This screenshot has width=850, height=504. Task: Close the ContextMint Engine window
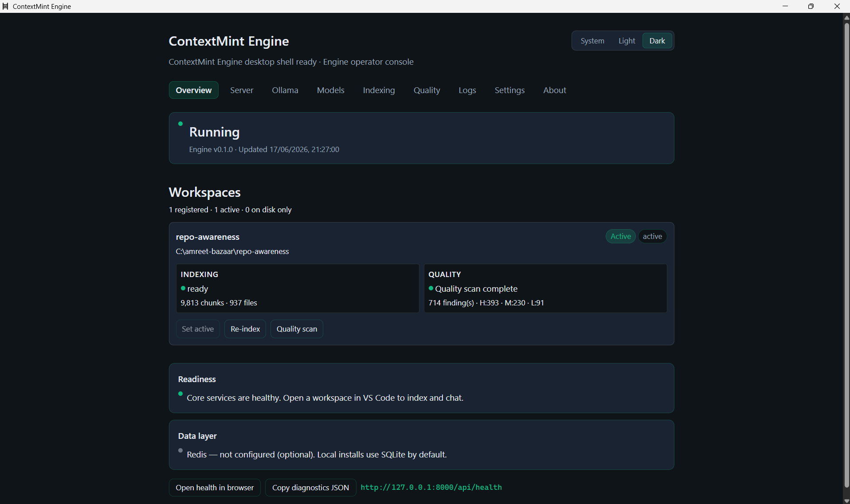[837, 6]
